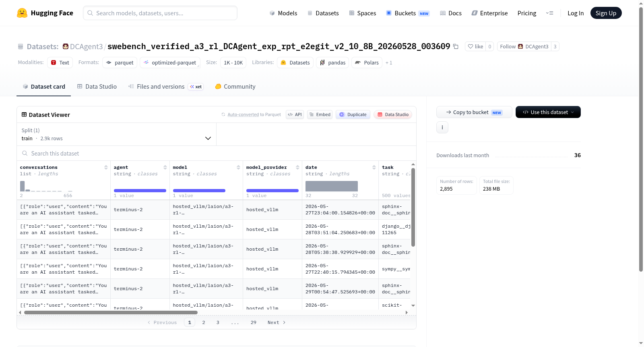Open Buckets in the top navigation
Image resolution: width=644 pixels, height=347 pixels.
pos(408,13)
